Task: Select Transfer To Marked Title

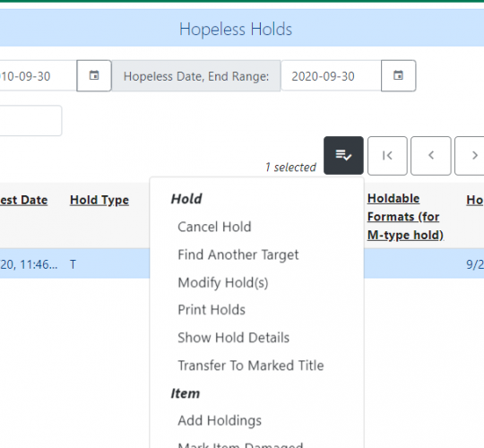Action: click(x=251, y=366)
